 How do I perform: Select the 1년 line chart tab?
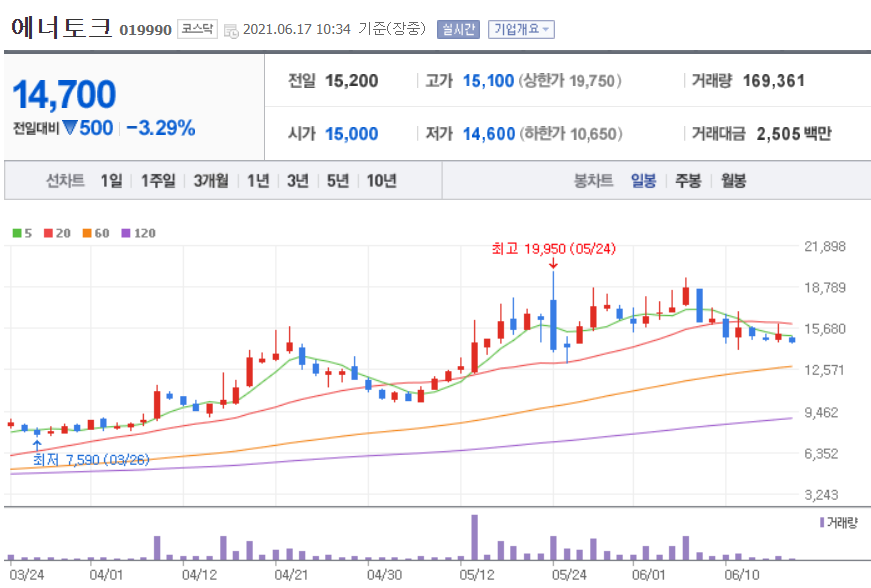coord(258,180)
